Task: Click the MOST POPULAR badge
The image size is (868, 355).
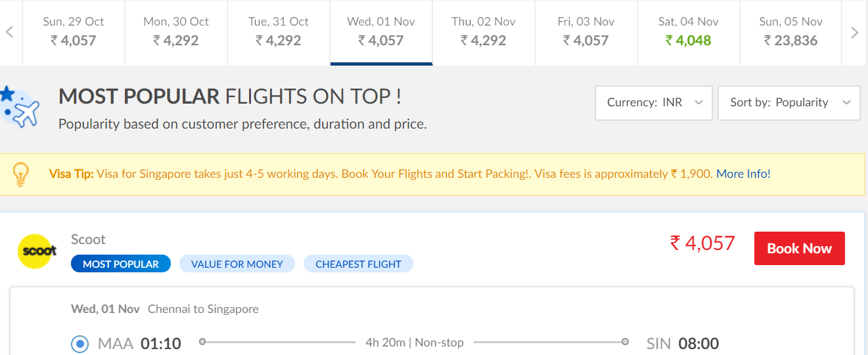Action: tap(121, 264)
